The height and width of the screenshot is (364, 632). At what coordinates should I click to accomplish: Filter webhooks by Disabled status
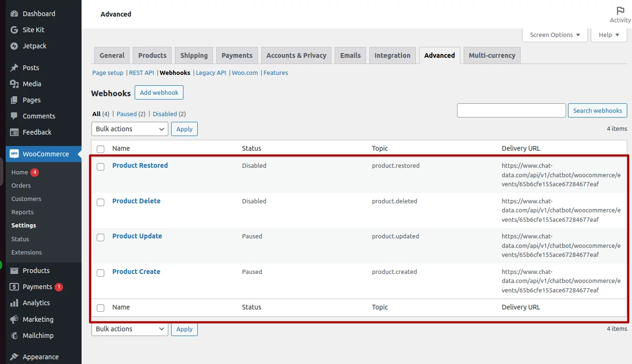click(x=165, y=114)
